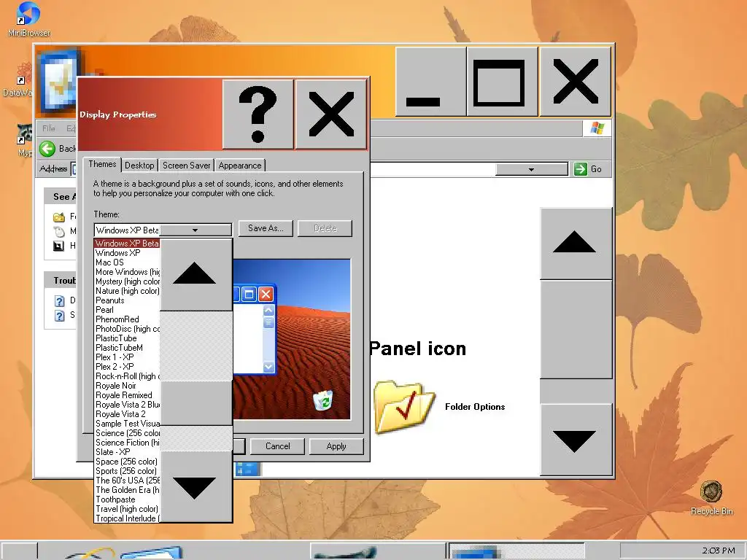This screenshot has width=747, height=560.
Task: Select the Pearl theme
Action: (127, 310)
